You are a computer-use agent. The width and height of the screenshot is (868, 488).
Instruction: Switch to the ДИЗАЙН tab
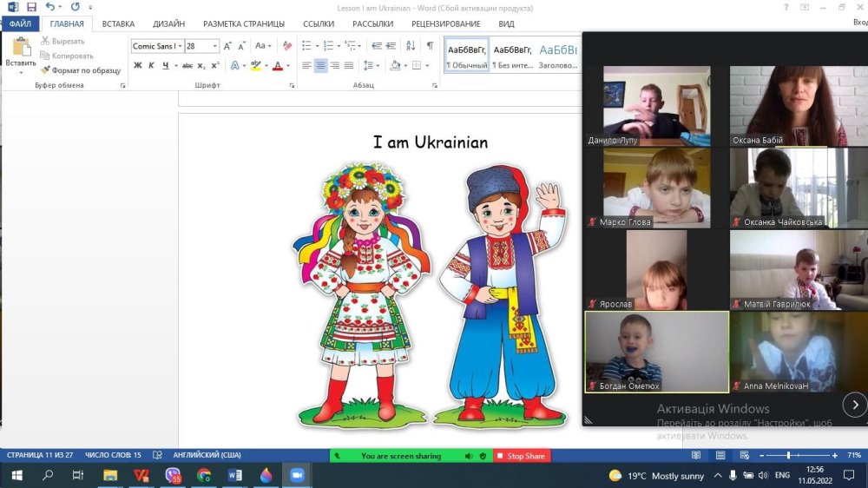coord(169,23)
